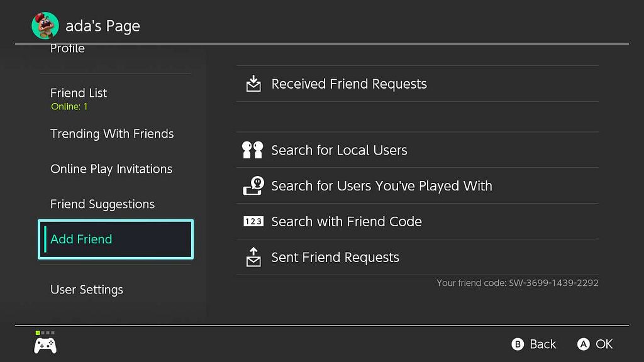Open User Settings in the sidebar
Viewport: 644px width, 362px height.
point(87,290)
